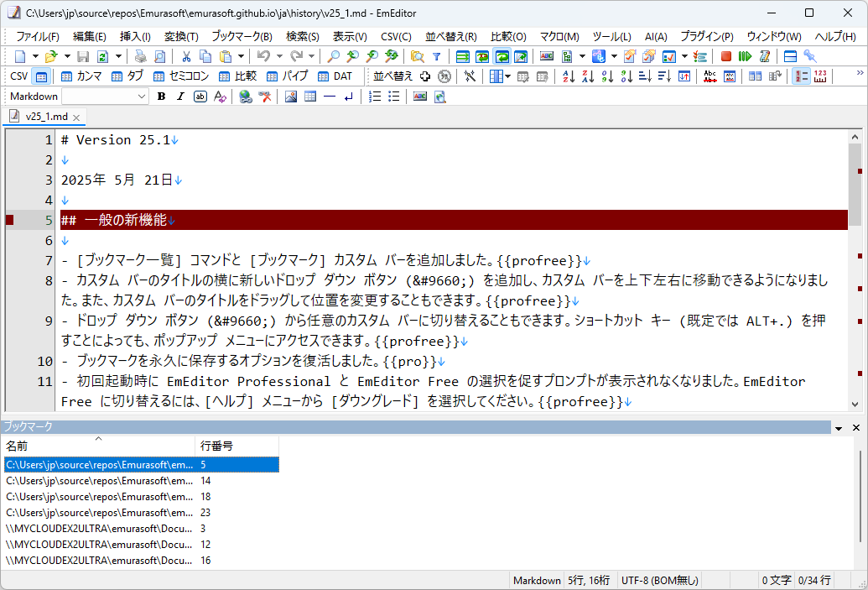Click the Copy icon in toolbar
This screenshot has width=868, height=590.
point(205,56)
